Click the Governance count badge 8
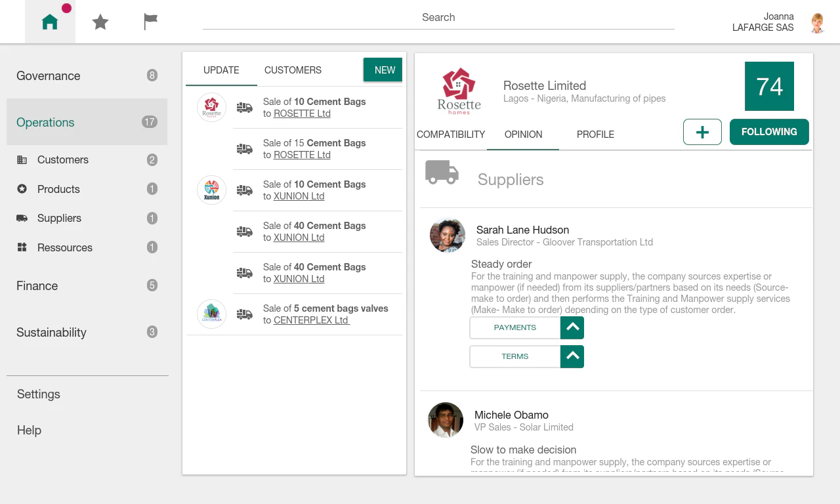The width and height of the screenshot is (840, 504). click(x=152, y=75)
